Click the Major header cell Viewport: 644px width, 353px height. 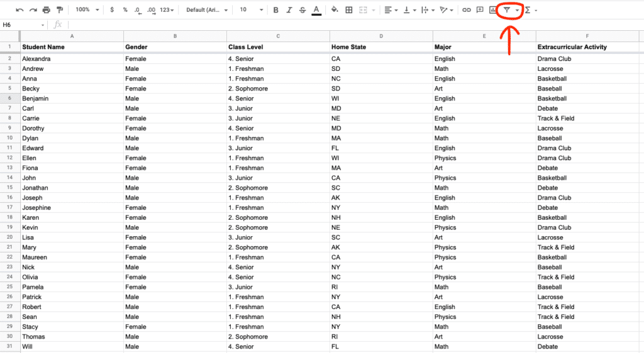484,46
